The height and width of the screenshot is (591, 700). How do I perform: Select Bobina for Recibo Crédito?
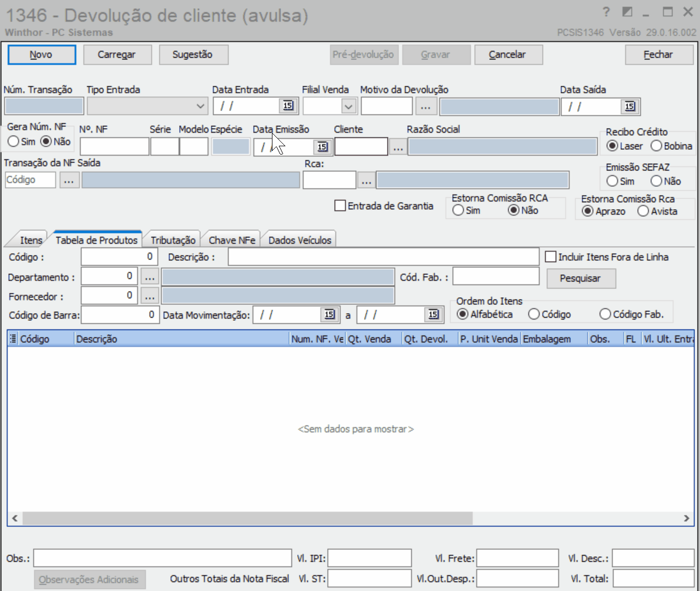(x=657, y=146)
